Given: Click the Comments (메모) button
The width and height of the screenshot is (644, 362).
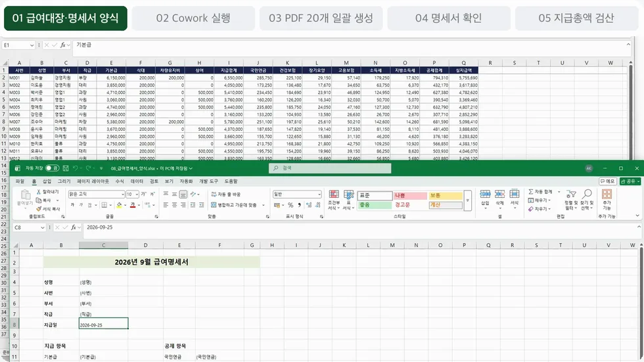Looking at the screenshot, I should (x=607, y=181).
